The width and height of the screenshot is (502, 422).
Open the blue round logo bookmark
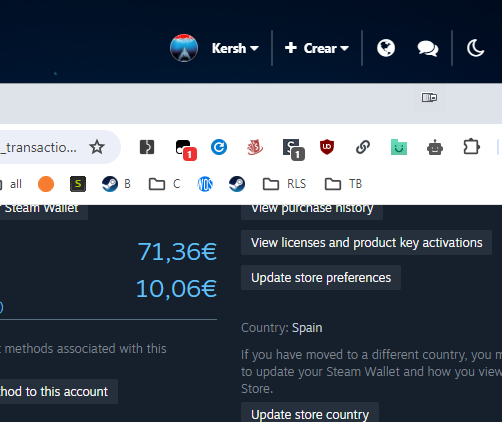pos(205,184)
